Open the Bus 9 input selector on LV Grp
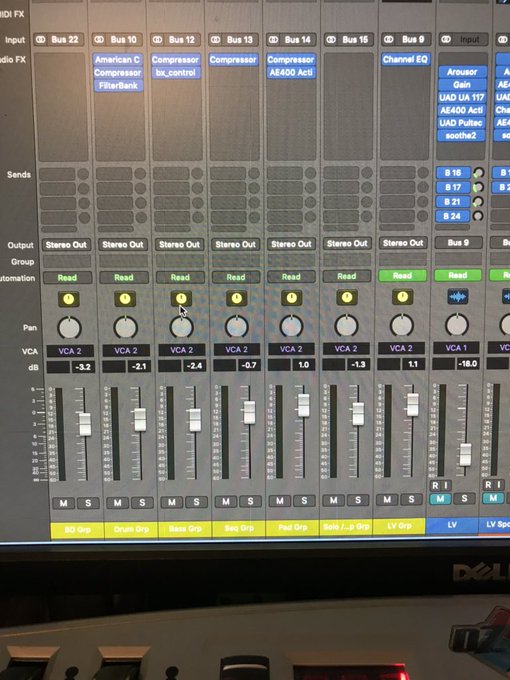The image size is (510, 680). (413, 39)
